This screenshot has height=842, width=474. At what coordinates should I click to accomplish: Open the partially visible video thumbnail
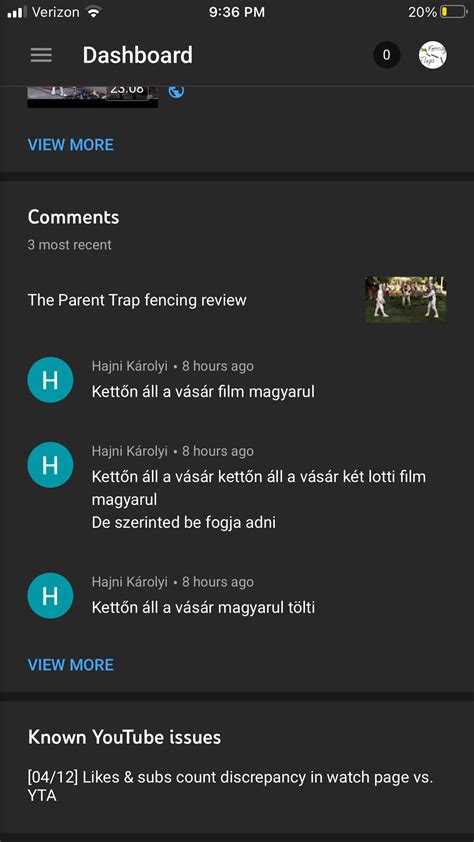click(x=93, y=97)
